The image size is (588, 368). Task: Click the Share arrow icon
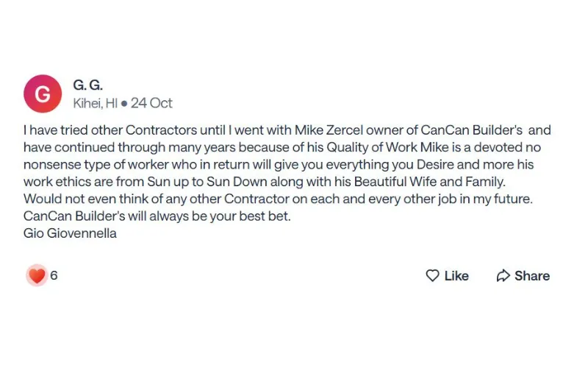tap(503, 275)
